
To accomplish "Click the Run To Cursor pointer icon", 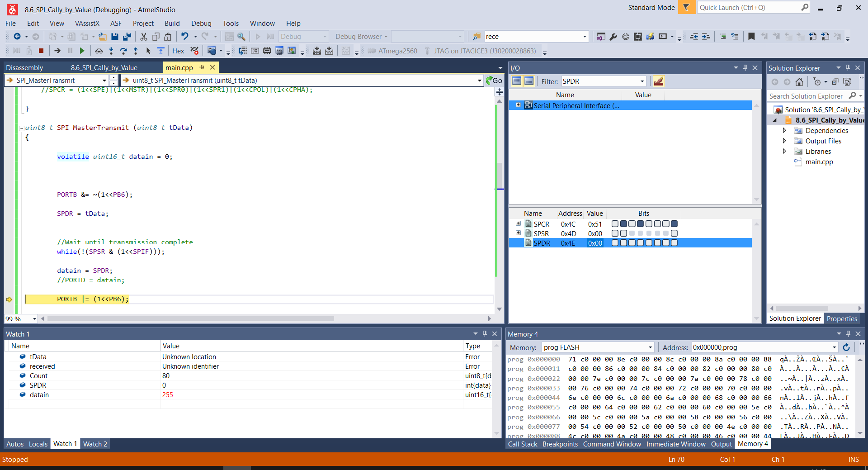I will click(148, 51).
